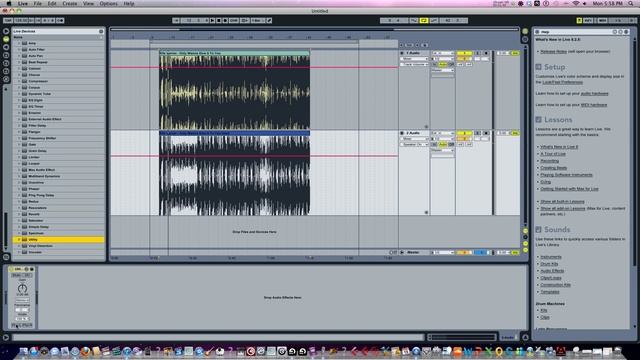This screenshot has width=640, height=360.
Task: Open the Hot-Swap browser sidebar icon
Action: point(6,79)
